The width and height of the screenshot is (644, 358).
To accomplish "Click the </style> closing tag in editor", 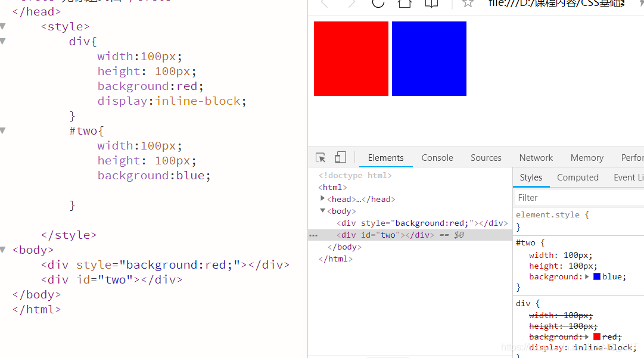I will coord(69,235).
